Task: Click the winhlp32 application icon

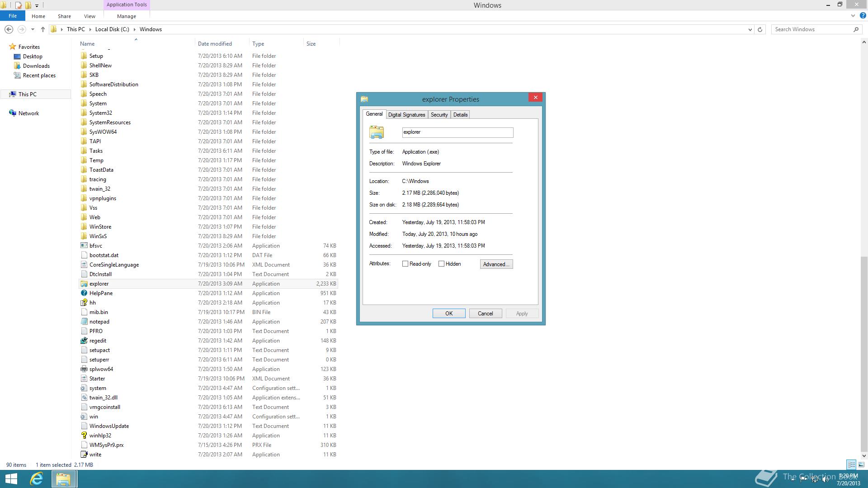Action: (84, 436)
